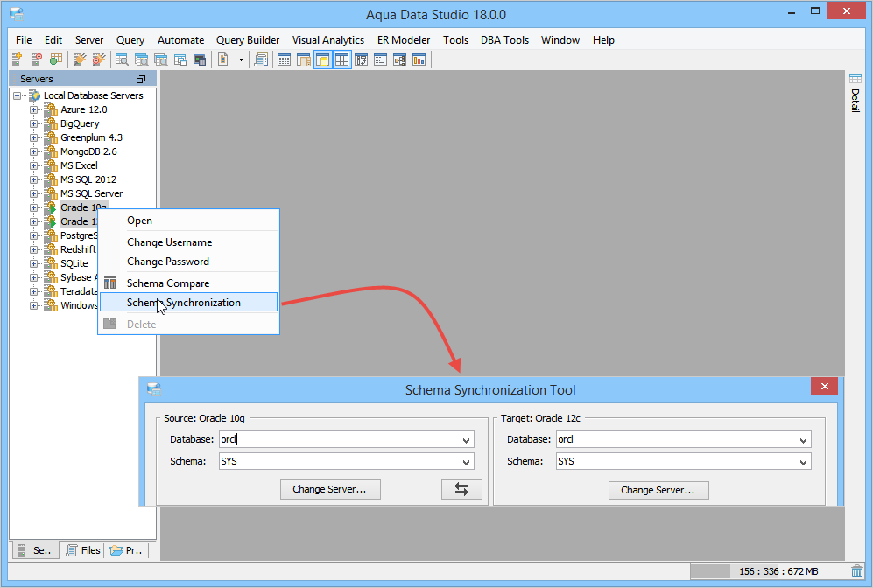This screenshot has height=588, width=873.
Task: Choose Change Username in context menu
Action: [x=189, y=242]
